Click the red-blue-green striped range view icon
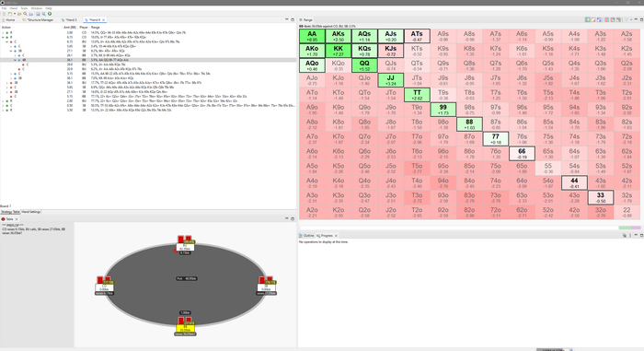Screen dimensions: 644x351 [x=606, y=19]
